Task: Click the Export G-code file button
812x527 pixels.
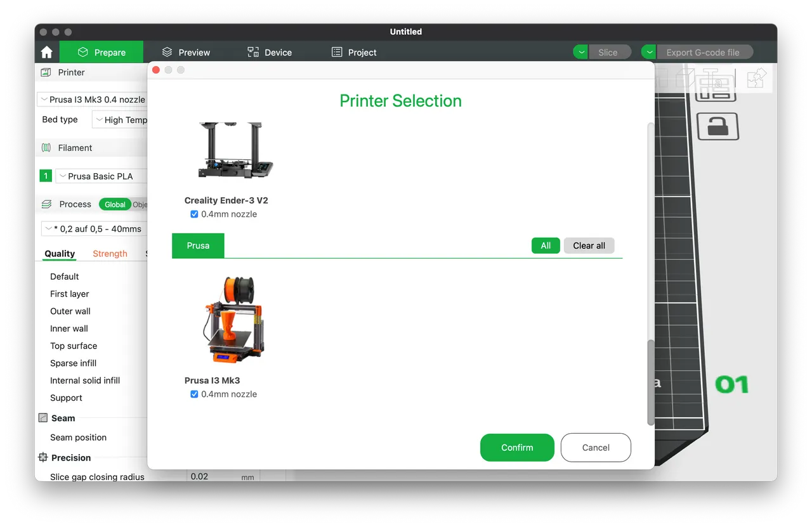Action: (704, 52)
